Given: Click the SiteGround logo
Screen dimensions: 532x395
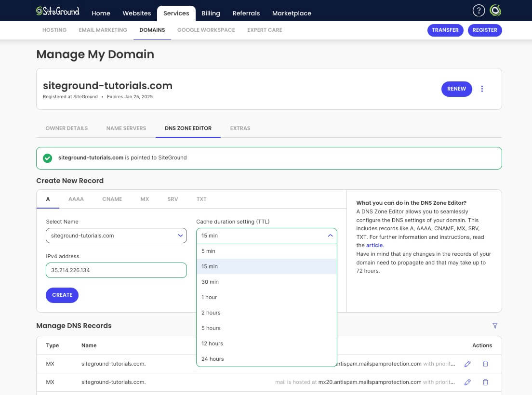Looking at the screenshot, I should coord(58,11).
